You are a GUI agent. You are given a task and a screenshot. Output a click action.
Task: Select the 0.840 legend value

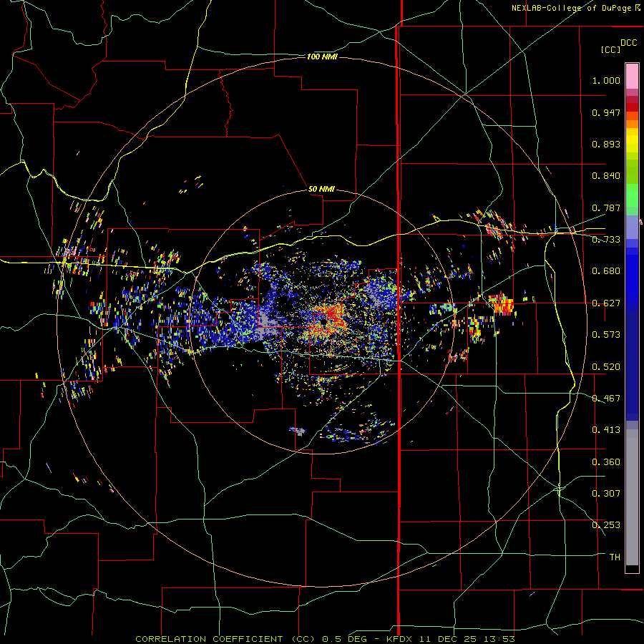tap(606, 176)
